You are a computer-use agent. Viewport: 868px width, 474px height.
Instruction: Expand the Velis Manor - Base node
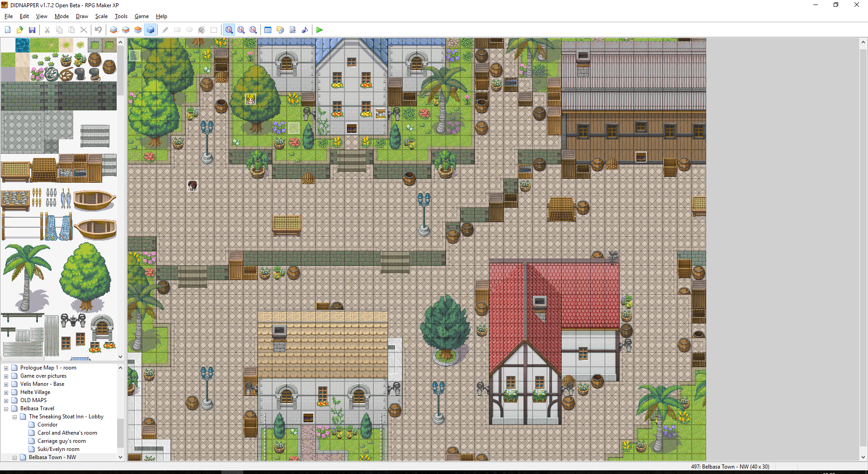pos(6,384)
